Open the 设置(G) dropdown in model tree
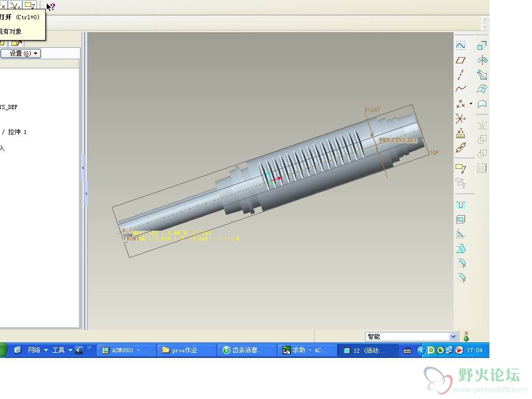532x399 pixels. (21, 54)
